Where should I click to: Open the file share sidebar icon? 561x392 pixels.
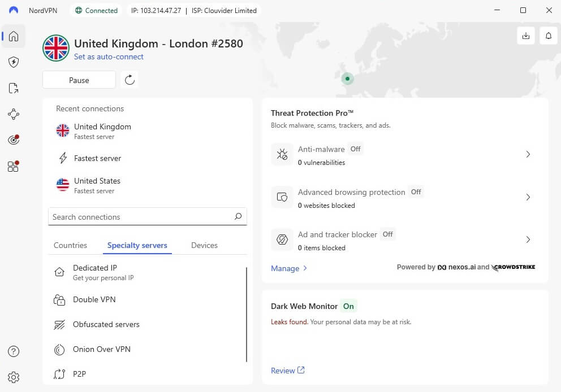point(14,88)
